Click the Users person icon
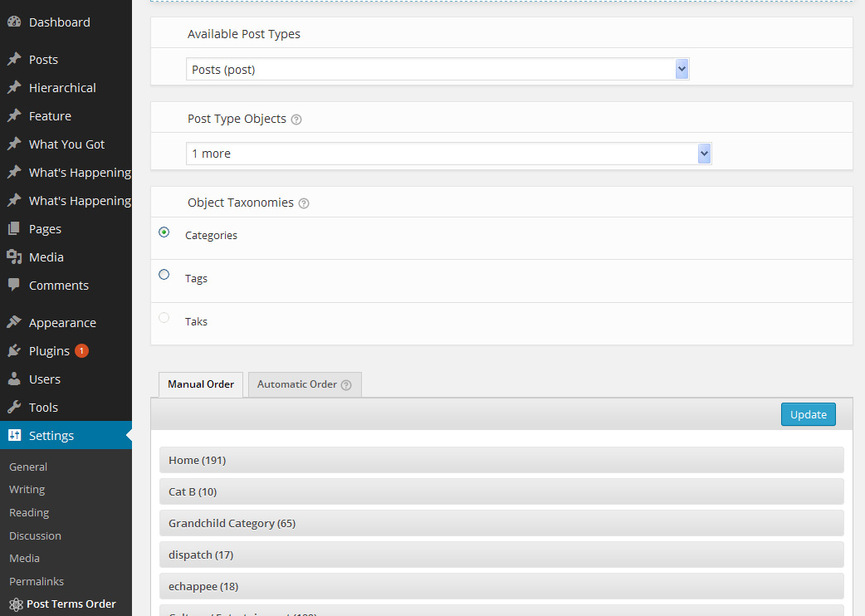865x616 pixels. 14,379
